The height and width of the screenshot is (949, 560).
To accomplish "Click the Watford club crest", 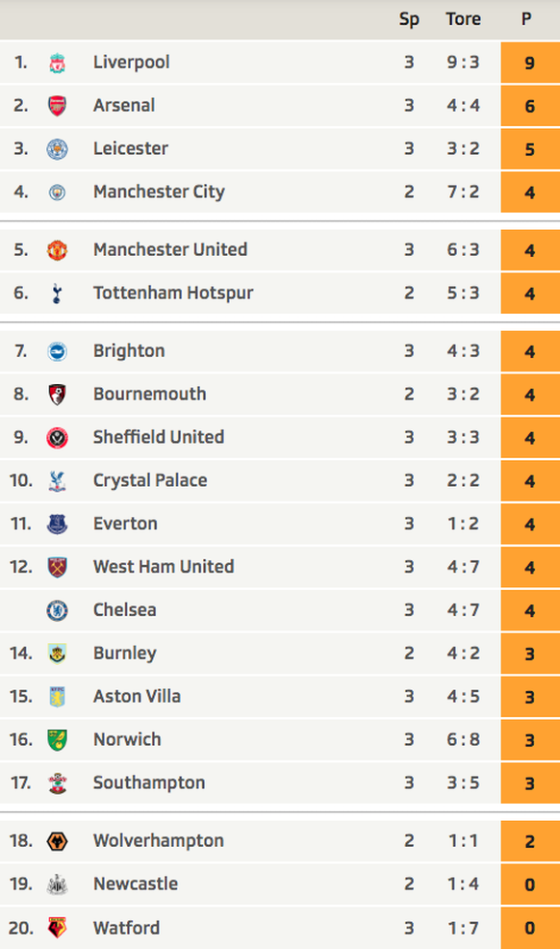I will pos(57,928).
